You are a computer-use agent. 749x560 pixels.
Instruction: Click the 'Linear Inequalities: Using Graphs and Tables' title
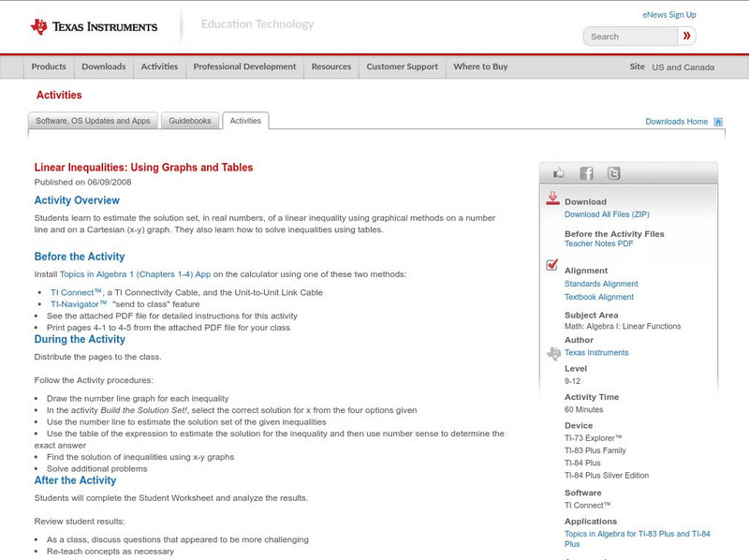(143, 168)
